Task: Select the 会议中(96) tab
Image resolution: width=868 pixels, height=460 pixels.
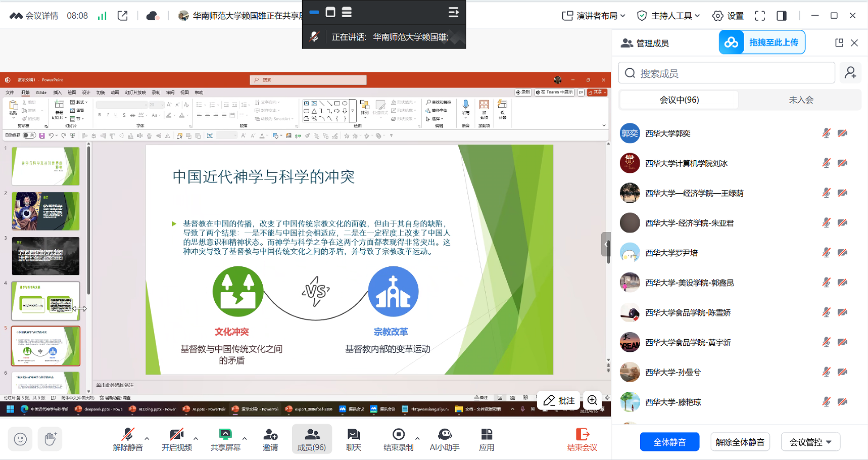Action: coord(679,100)
